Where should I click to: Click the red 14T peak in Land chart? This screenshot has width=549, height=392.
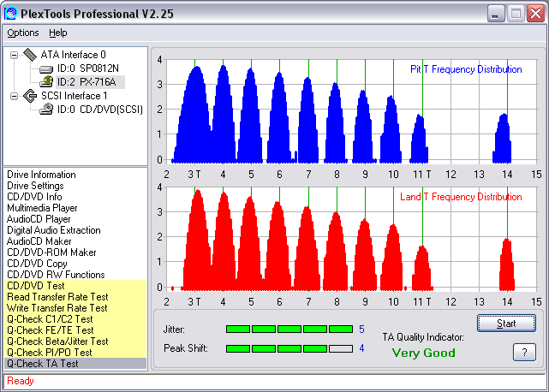(x=507, y=265)
